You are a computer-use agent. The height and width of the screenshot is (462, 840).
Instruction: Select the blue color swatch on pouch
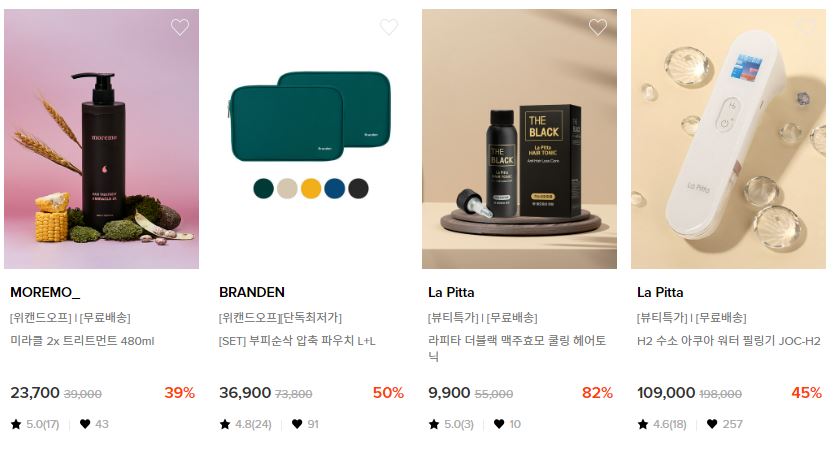point(334,189)
